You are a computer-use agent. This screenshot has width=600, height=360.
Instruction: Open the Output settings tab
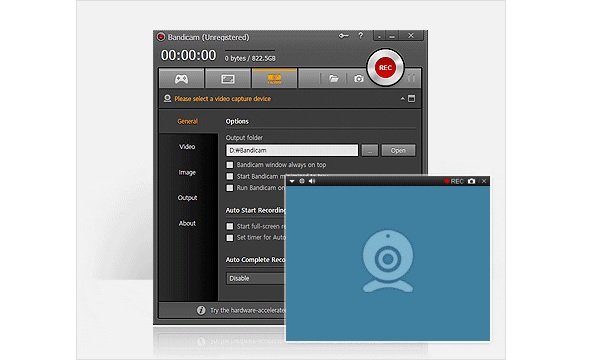point(187,198)
